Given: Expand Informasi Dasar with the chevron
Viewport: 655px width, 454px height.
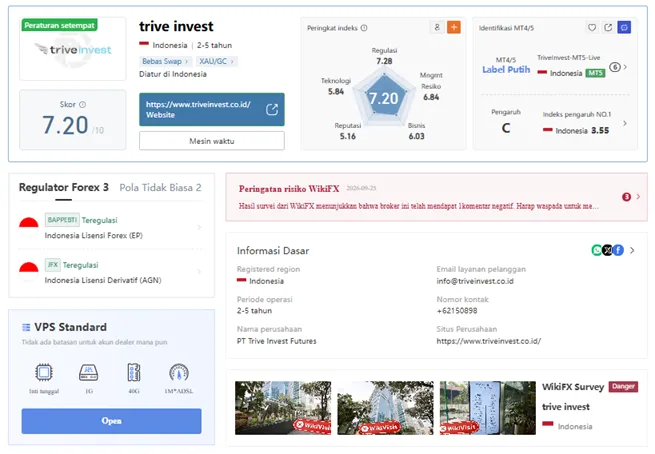Looking at the screenshot, I should pos(632,250).
